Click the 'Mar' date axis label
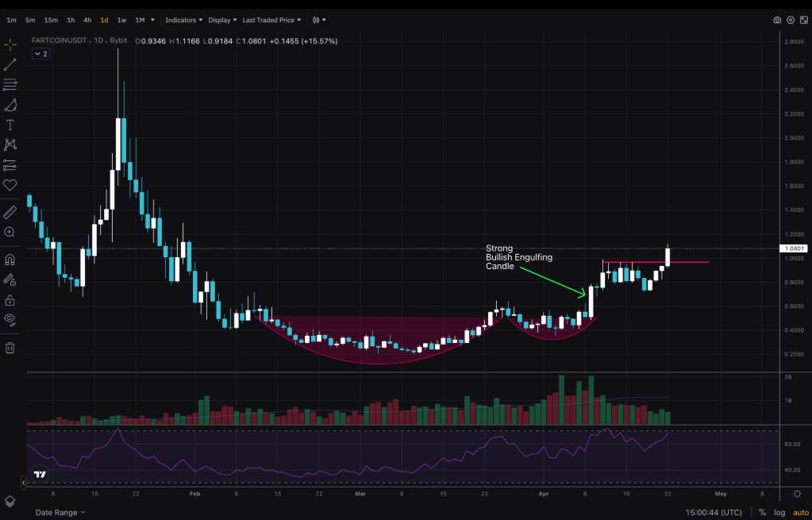This screenshot has height=520, width=812. (360, 494)
